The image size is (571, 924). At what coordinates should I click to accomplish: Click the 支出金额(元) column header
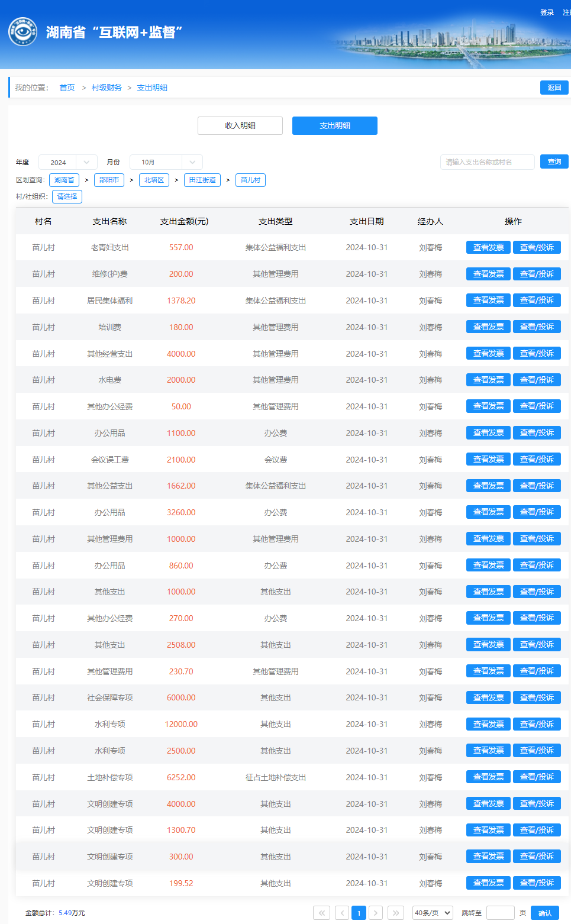(x=184, y=221)
